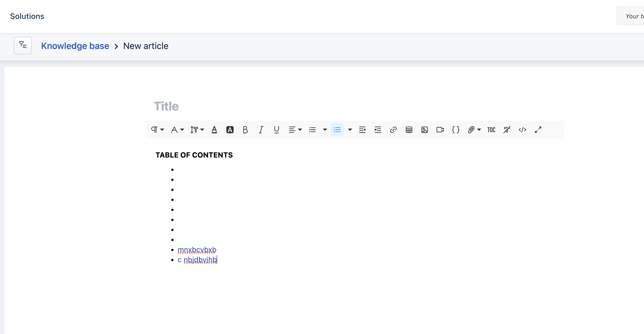Toggle the unordered bullet list button
This screenshot has height=334, width=644.
click(337, 130)
